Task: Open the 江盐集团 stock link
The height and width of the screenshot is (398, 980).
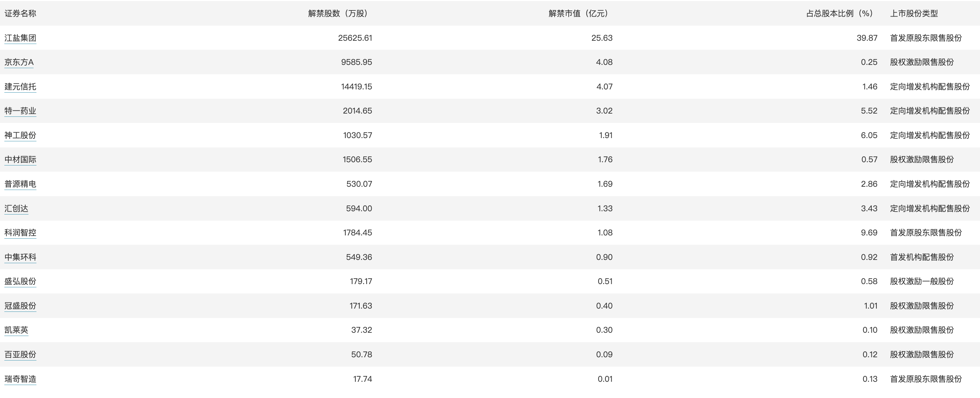Action: click(20, 38)
